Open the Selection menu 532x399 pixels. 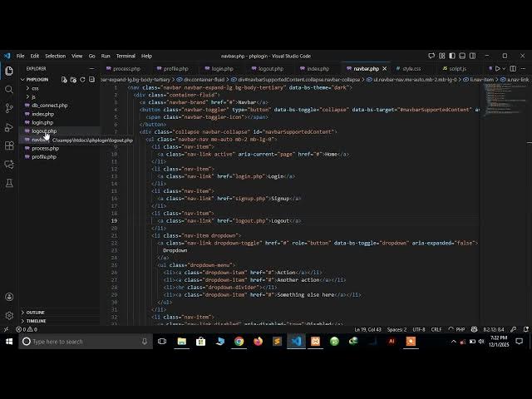tap(56, 56)
